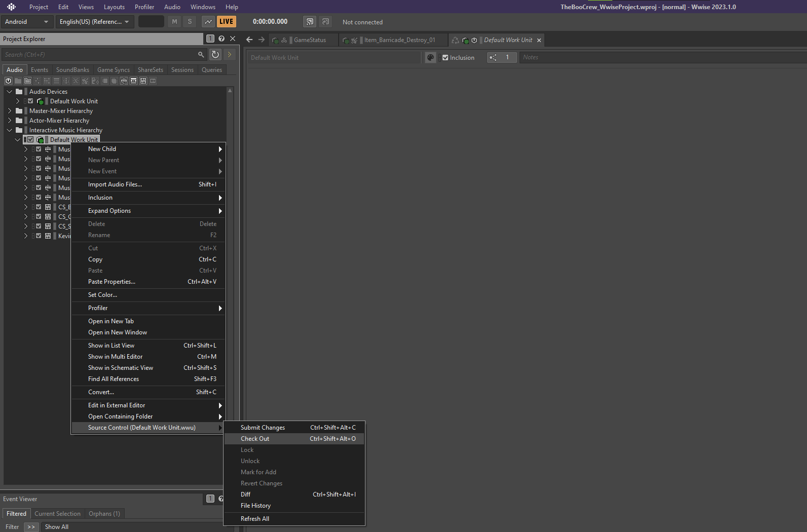Click the Event Viewer sync group 1 icon
This screenshot has width=807, height=532.
[210, 499]
